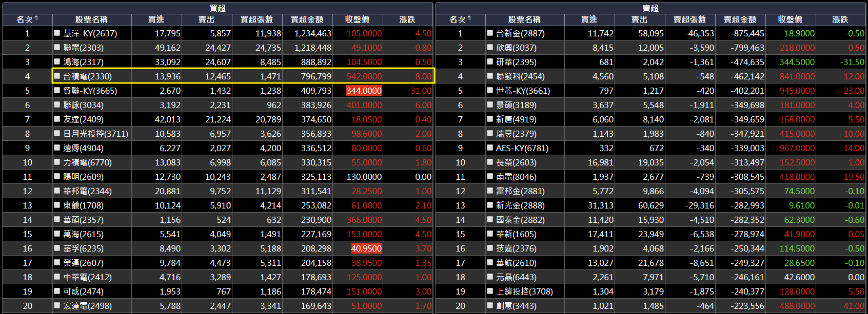
Task: Click 漲跌 header in 賣超 table
Action: click(840, 19)
